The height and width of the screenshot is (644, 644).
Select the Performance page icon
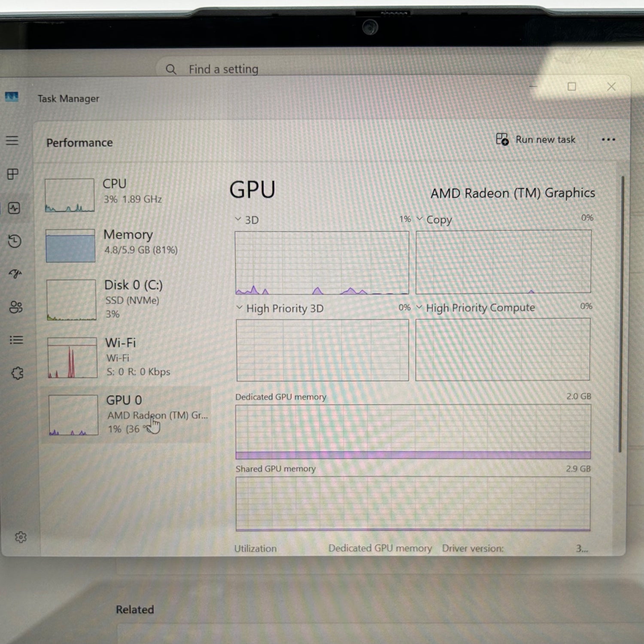click(14, 208)
